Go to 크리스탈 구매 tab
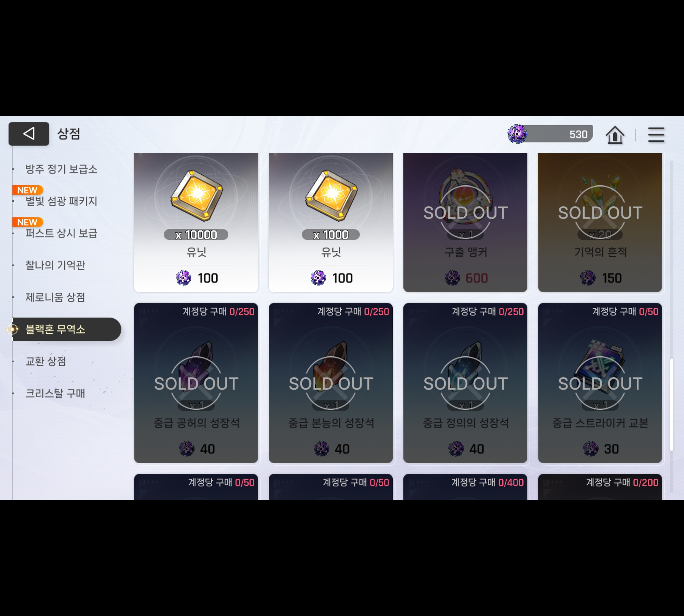The image size is (684, 616). point(55,393)
